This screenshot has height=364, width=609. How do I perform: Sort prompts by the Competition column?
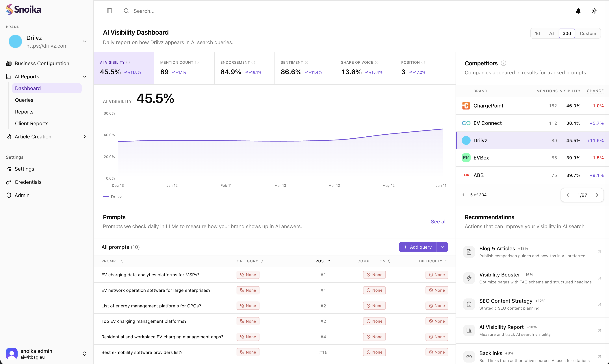[x=374, y=261]
